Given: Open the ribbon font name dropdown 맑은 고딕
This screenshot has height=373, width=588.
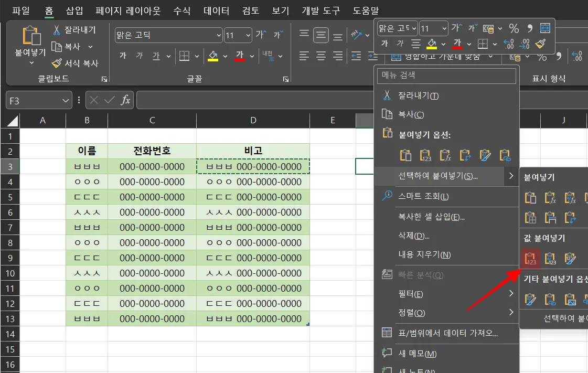Looking at the screenshot, I should tap(219, 35).
